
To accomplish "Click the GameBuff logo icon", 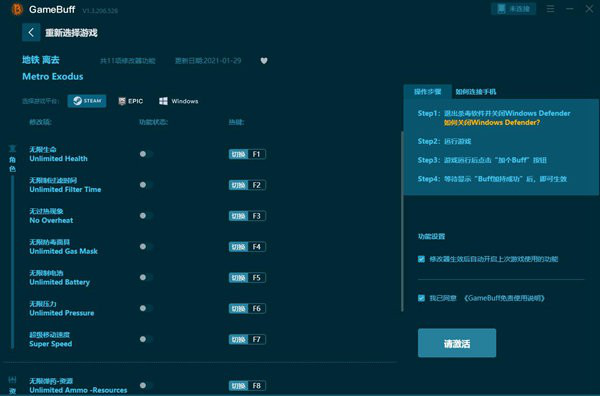I will click(16, 9).
